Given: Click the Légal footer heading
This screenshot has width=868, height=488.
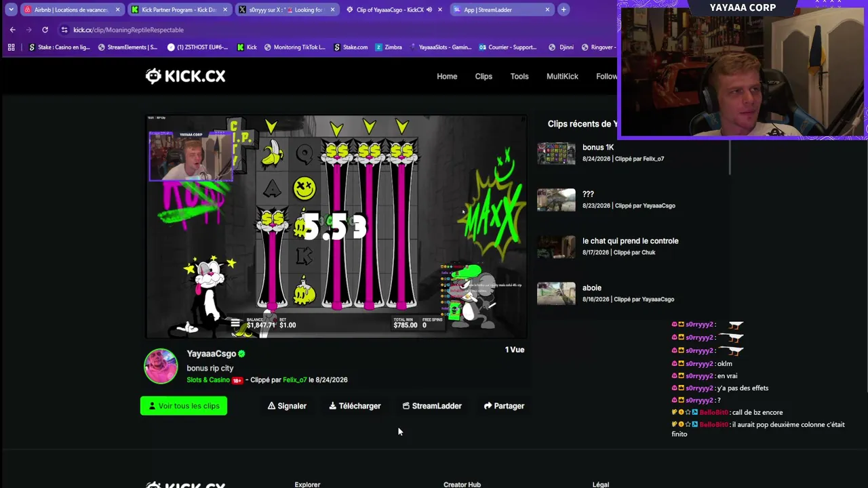Looking at the screenshot, I should [601, 485].
